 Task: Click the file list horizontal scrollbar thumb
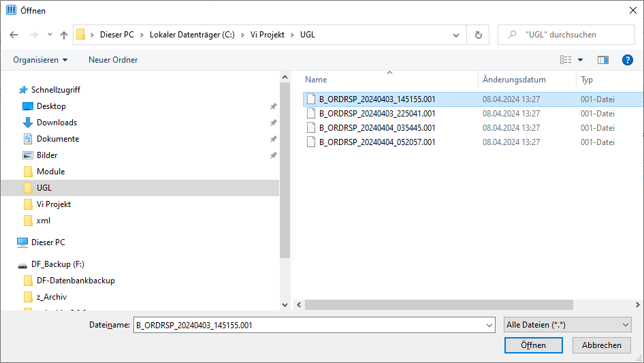click(438, 304)
